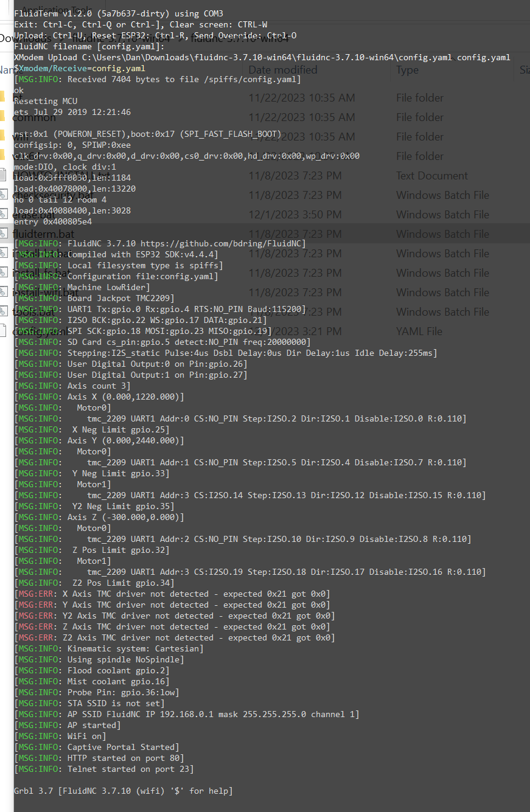This screenshot has width=530, height=812.
Task: Click the SPI SCK:gpio.18 configuration line
Action: [143, 331]
